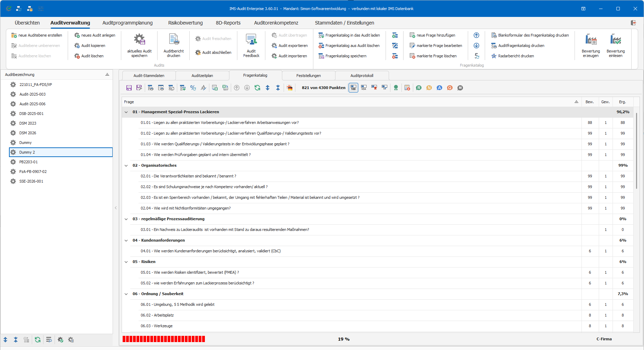644x350 pixels.
Task: Open the Übersichten ribbon tab
Action: (x=27, y=23)
